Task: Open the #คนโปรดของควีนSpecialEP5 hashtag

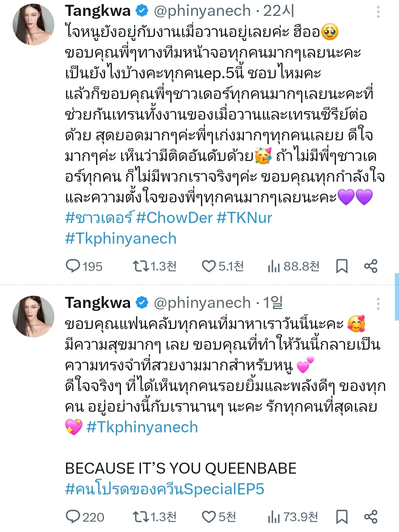Action: pos(164,489)
